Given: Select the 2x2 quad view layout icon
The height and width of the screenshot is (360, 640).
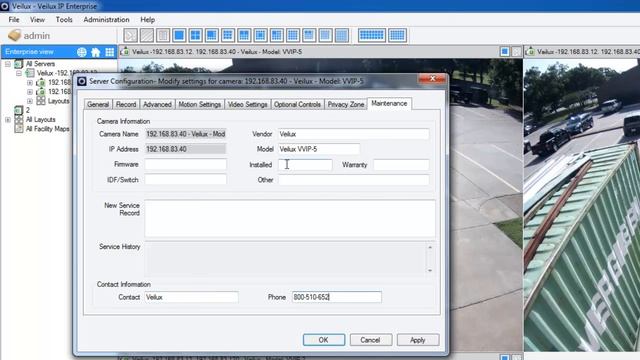Looking at the screenshot, I should click(196, 36).
